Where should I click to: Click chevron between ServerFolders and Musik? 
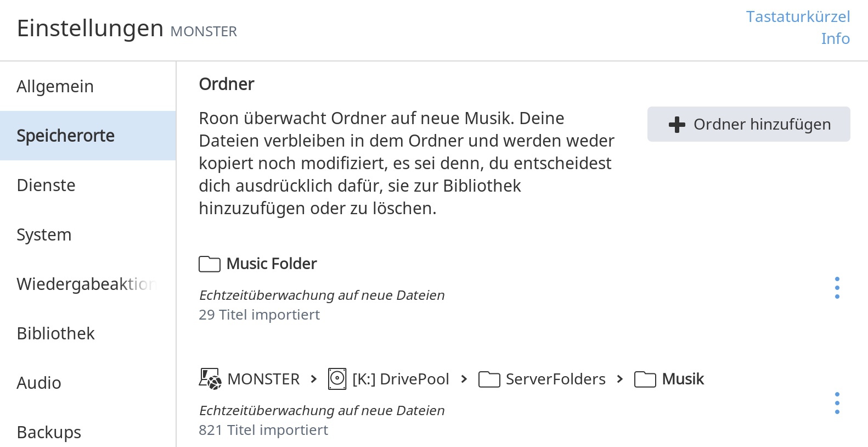click(620, 379)
